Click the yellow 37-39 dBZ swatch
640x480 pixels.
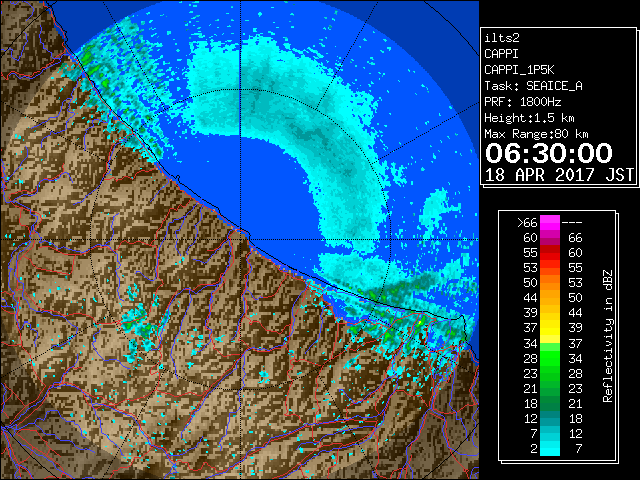550,328
